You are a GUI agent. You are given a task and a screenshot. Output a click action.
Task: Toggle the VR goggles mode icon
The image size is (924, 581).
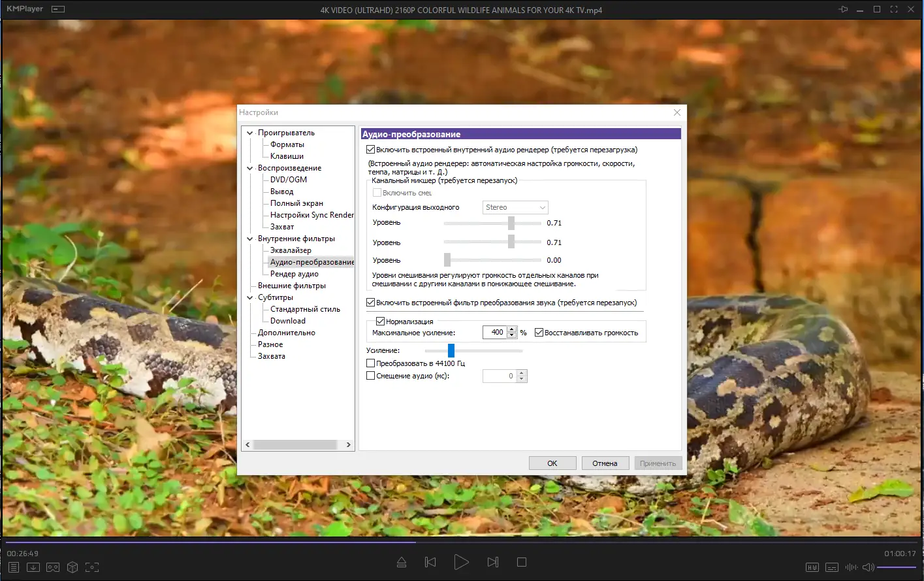tap(53, 567)
